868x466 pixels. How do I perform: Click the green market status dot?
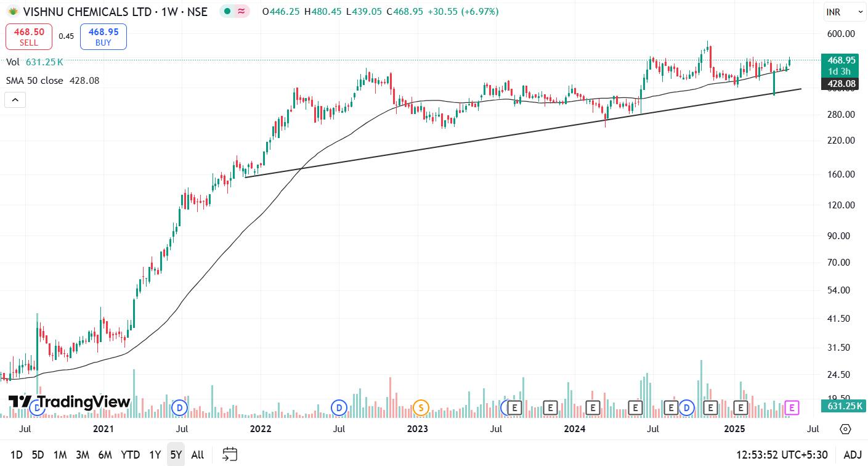(x=228, y=11)
